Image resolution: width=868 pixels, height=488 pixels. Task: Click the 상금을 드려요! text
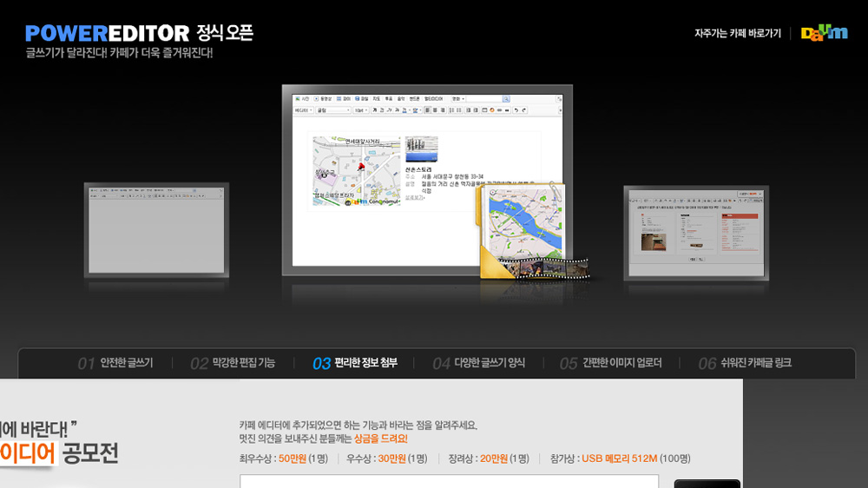tap(381, 439)
